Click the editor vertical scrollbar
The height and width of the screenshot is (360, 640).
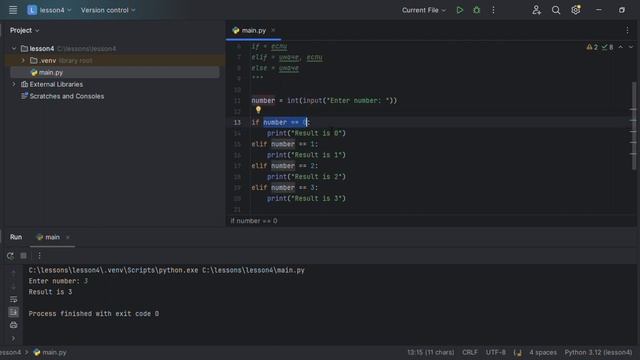633,126
